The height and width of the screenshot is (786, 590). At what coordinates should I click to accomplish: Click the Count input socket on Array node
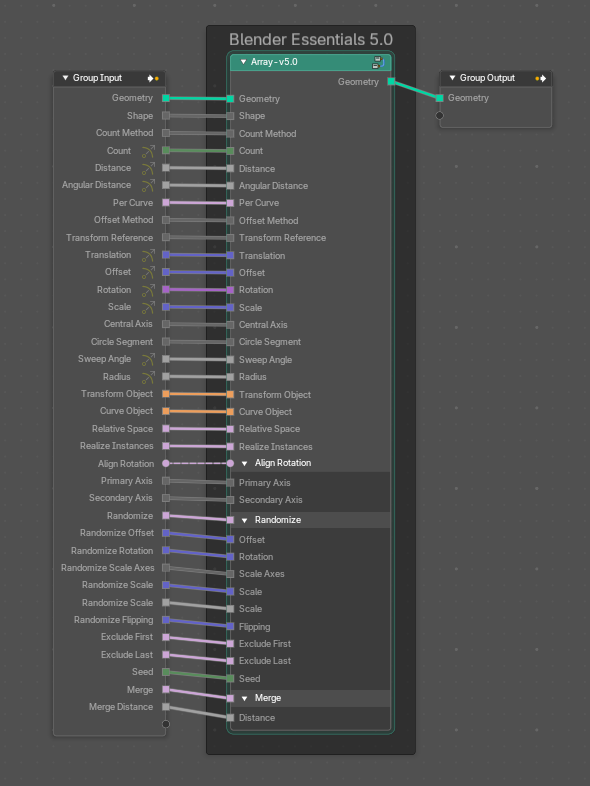pyautogui.click(x=230, y=151)
